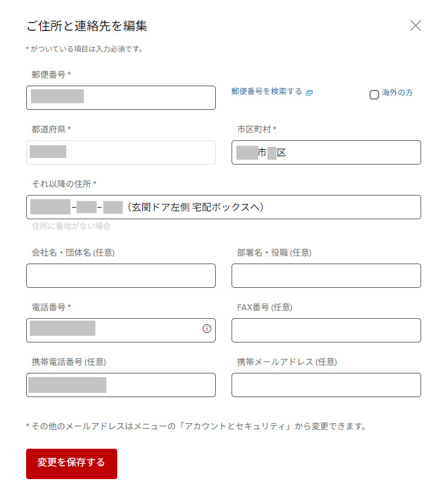Select the FAX番号 input field
This screenshot has height=504, width=440.
click(x=326, y=330)
